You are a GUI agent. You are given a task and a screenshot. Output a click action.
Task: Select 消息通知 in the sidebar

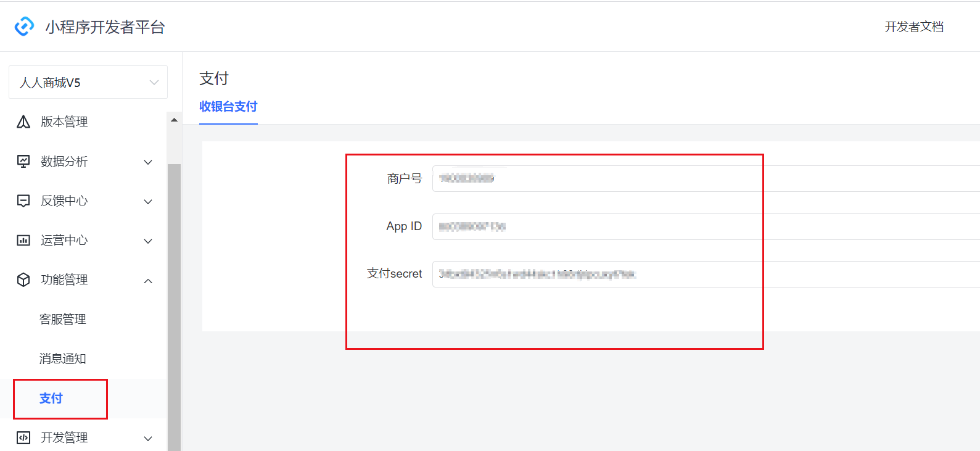[63, 358]
